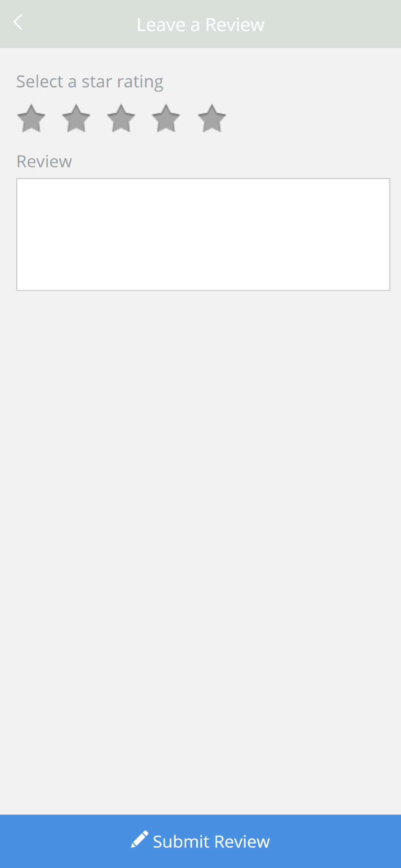Choose the fourth star

[166, 118]
